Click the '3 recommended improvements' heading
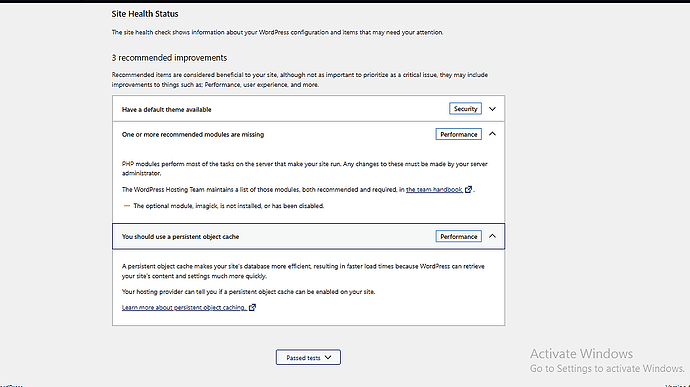 [169, 58]
